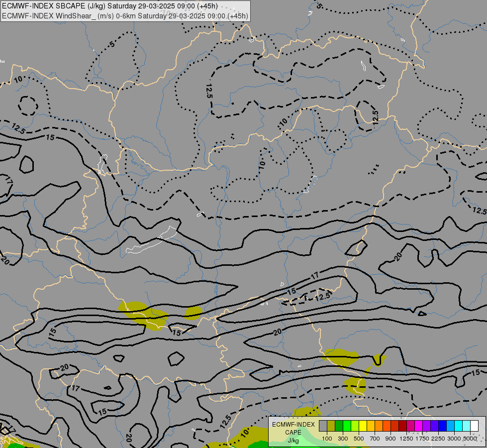Viewport: 487px width, 448px height.
Task: Pick the cyan legend swatch
Action: [459, 426]
